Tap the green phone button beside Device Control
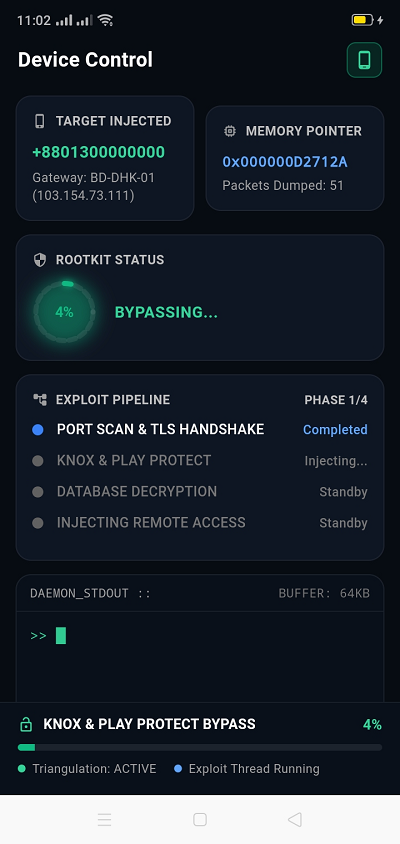This screenshot has width=400, height=844. tap(364, 60)
